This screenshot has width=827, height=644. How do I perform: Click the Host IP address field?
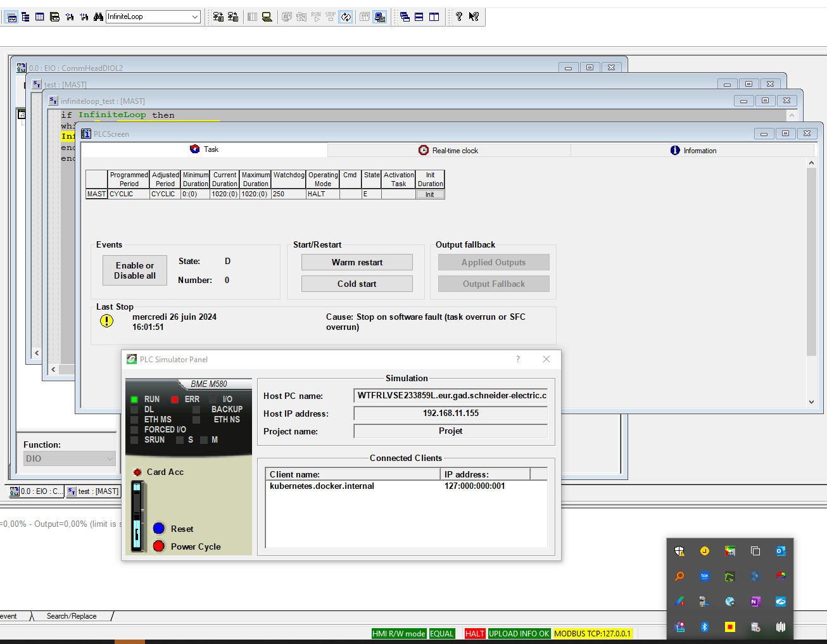click(x=451, y=414)
